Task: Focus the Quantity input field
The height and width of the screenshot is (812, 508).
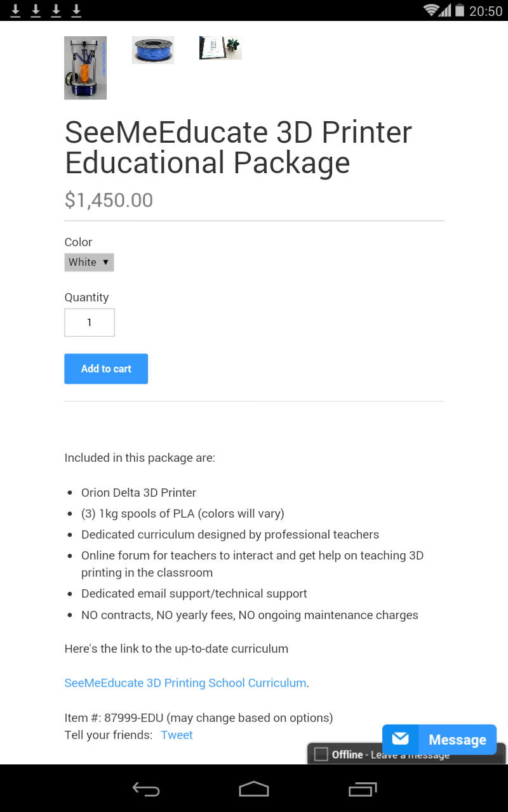Action: tap(90, 322)
